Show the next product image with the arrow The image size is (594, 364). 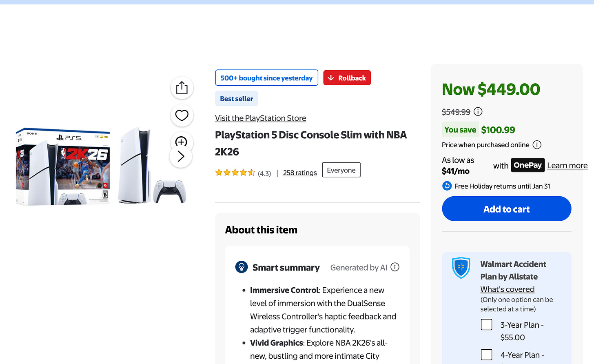pyautogui.click(x=181, y=156)
